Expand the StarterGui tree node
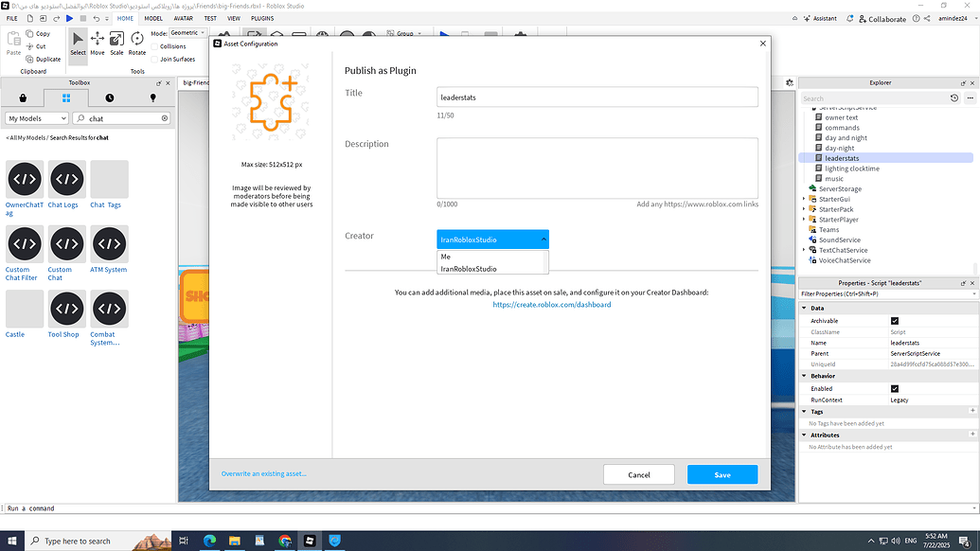980x551 pixels. (x=804, y=199)
